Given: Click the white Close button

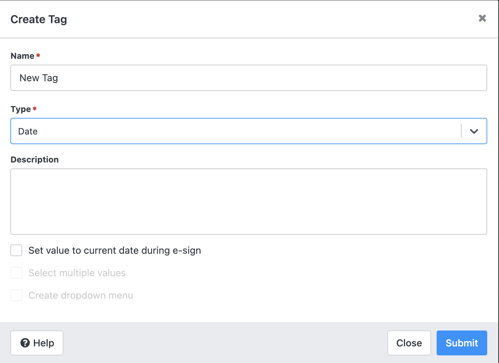Looking at the screenshot, I should point(409,343).
